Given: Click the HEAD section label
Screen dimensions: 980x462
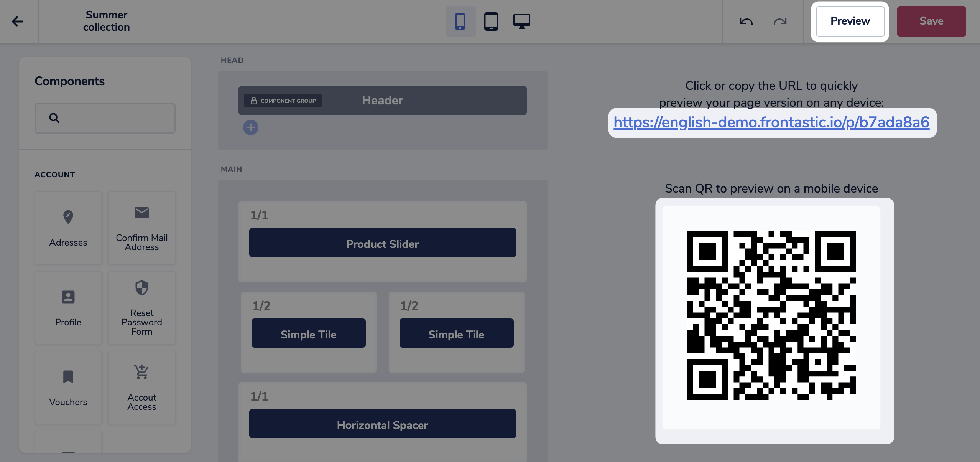Looking at the screenshot, I should 232,60.
